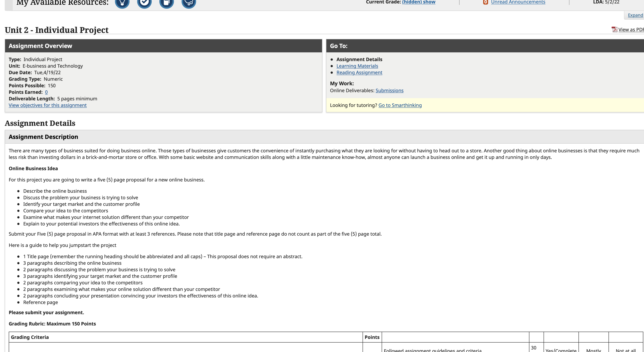Click the PDF icon beside View as PDF
Viewport: 644px width, 352px height.
614,29
